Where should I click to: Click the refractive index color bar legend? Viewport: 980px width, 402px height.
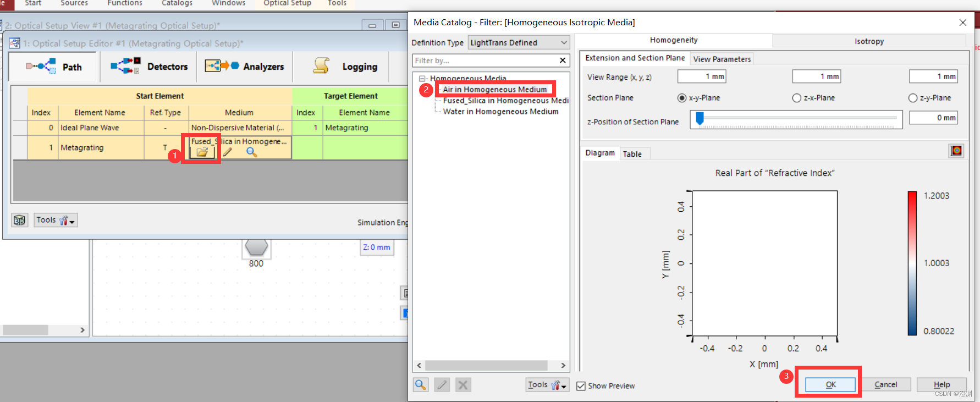(x=912, y=263)
